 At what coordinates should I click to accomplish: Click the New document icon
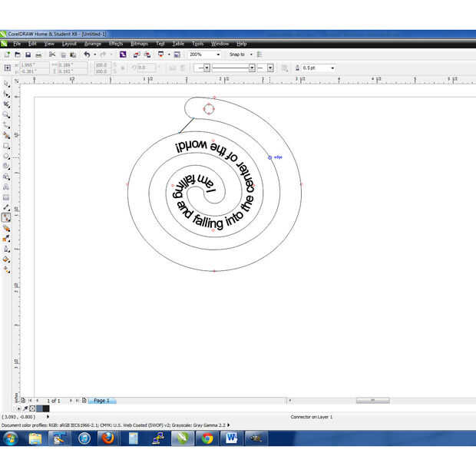pos(7,55)
